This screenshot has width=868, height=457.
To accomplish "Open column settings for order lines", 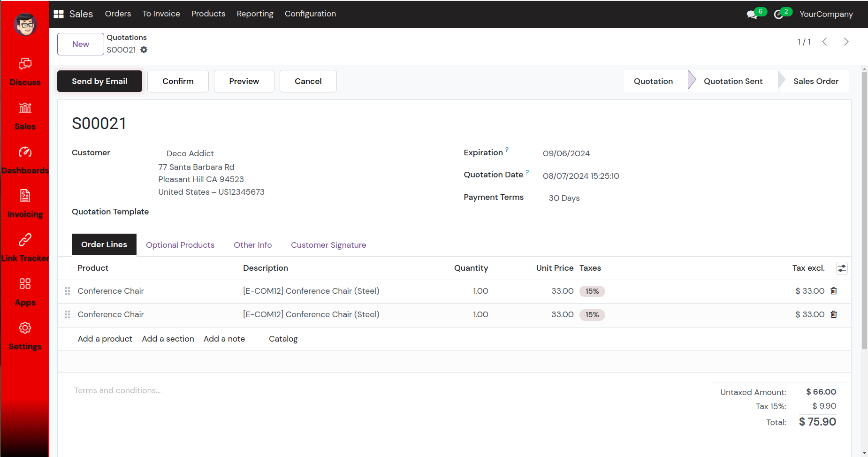I will 842,268.
